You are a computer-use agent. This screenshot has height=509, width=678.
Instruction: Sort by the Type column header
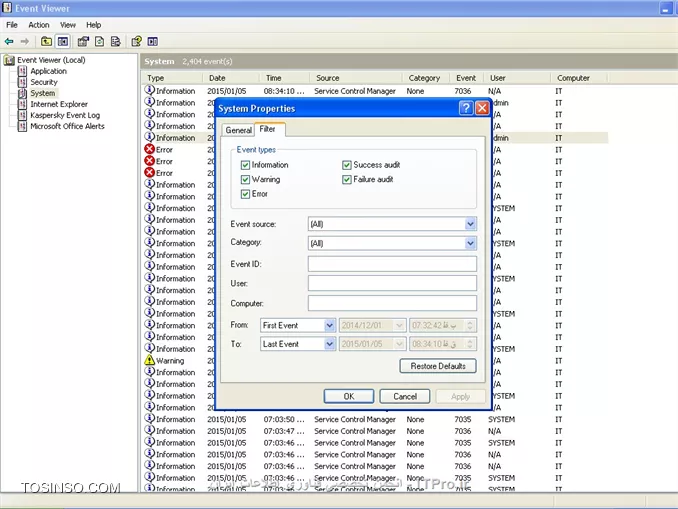(173, 78)
